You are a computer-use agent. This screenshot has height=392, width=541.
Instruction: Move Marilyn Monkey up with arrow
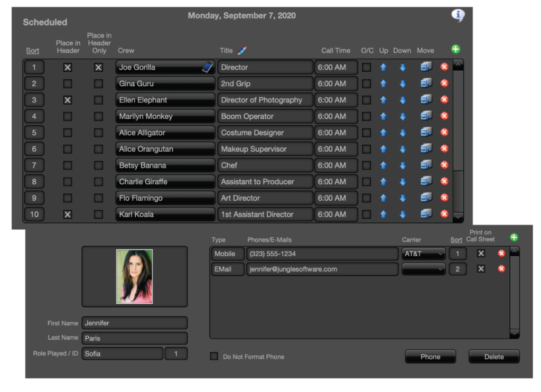tap(384, 116)
